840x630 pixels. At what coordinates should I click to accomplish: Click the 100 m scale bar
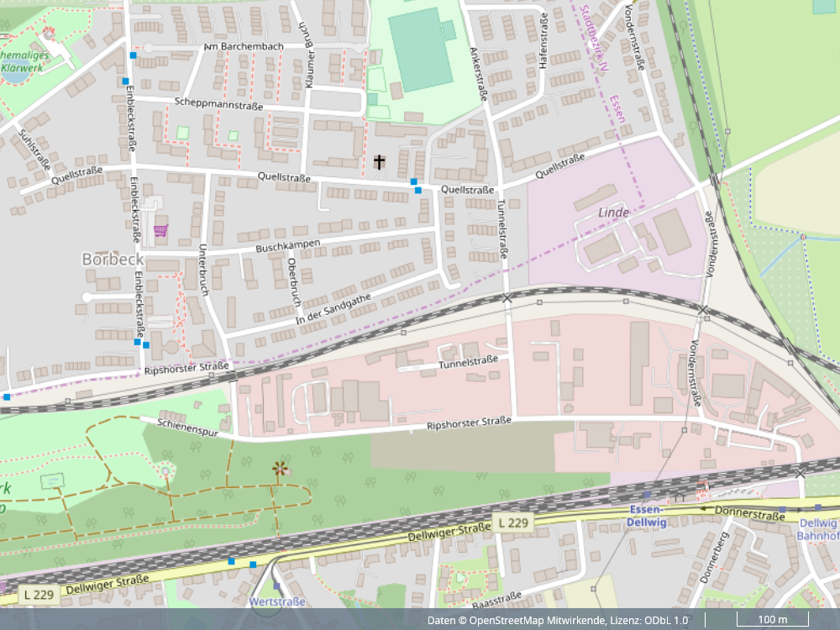click(772, 621)
